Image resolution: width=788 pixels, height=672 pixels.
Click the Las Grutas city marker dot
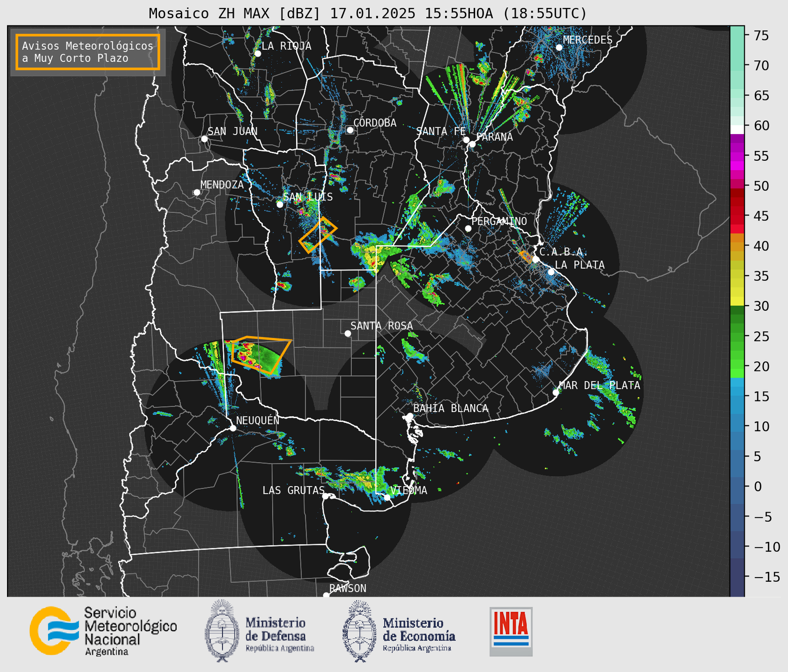pos(326,496)
